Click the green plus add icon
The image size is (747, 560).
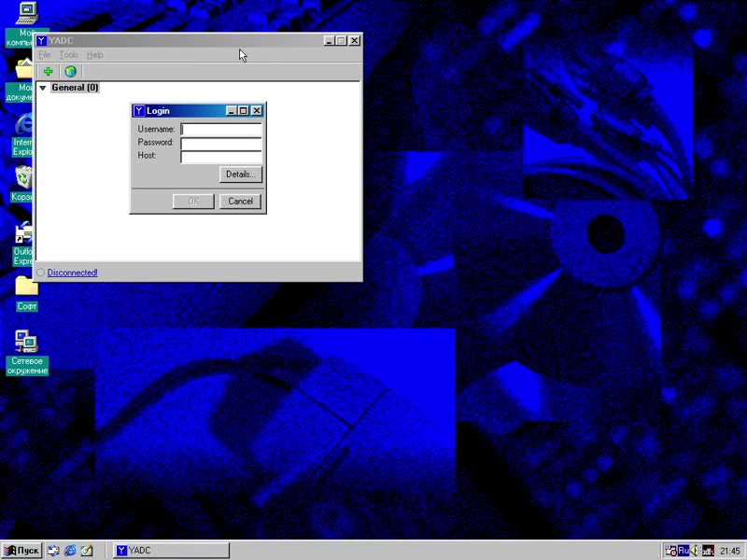click(48, 72)
